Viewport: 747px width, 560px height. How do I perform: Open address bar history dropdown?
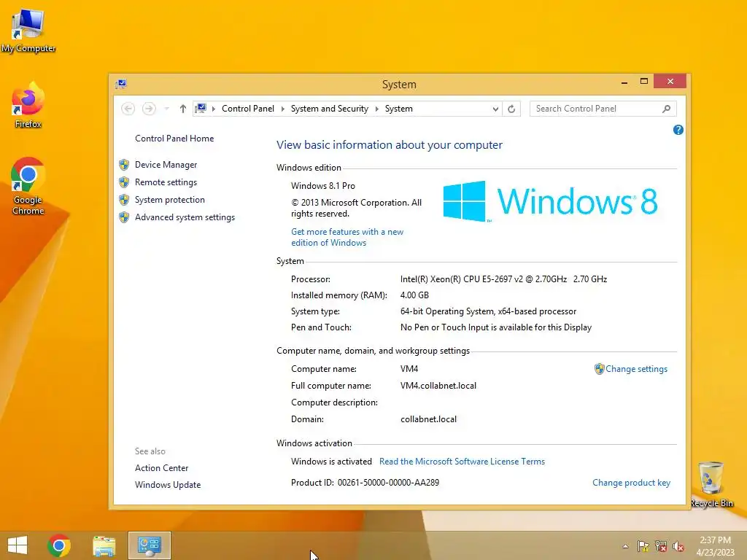[495, 109]
